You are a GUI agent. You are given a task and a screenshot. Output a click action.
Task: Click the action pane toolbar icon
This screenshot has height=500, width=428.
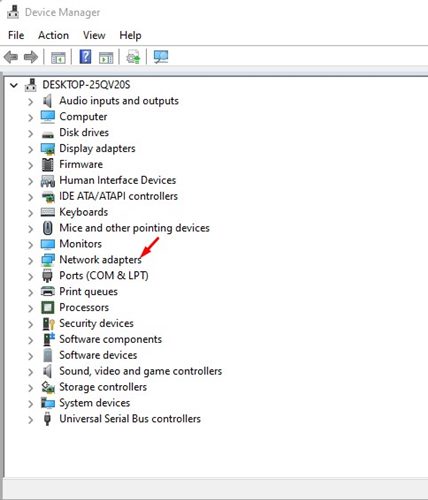click(106, 58)
